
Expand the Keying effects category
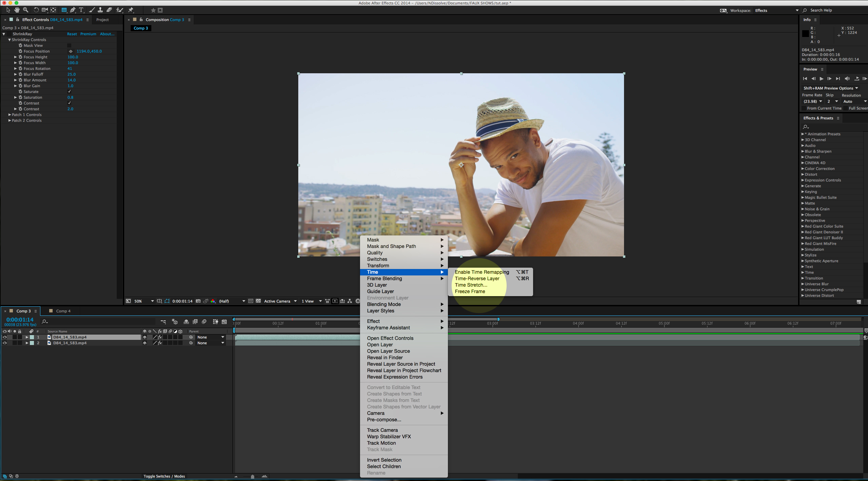pyautogui.click(x=804, y=191)
